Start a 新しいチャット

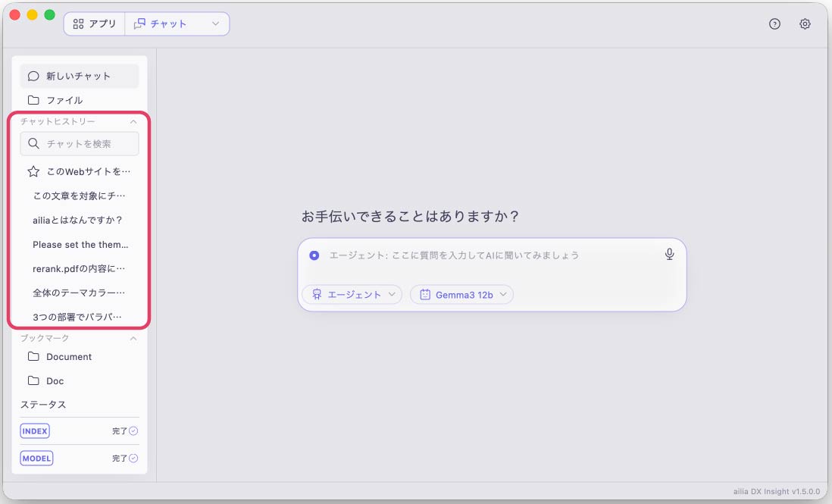tap(80, 76)
